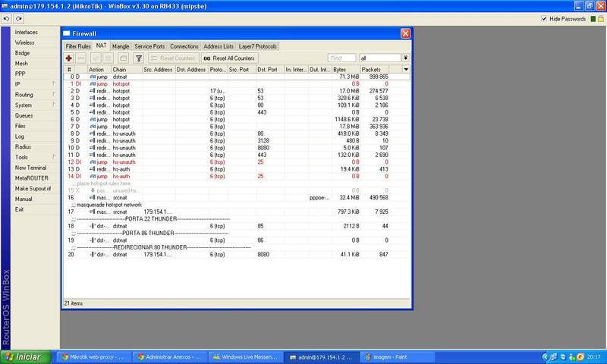Click the Reset Counters button
This screenshot has width=607, height=364.
[174, 58]
